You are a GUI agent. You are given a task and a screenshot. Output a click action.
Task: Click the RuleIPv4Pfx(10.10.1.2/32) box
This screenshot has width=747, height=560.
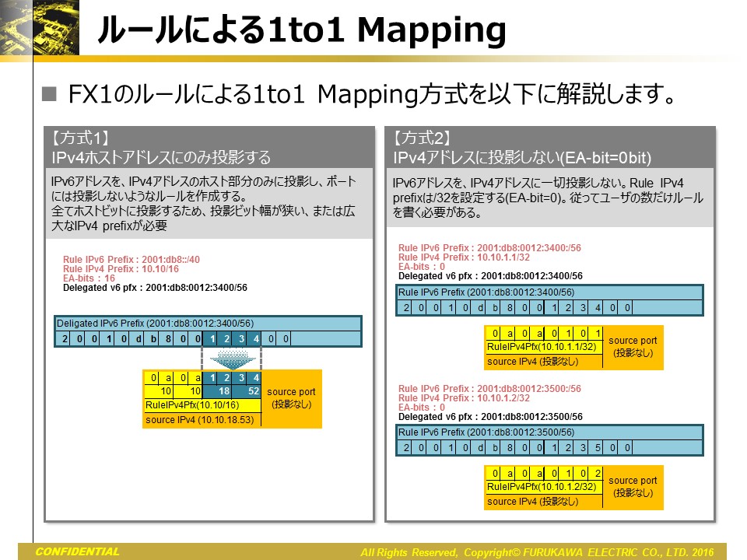[542, 487]
